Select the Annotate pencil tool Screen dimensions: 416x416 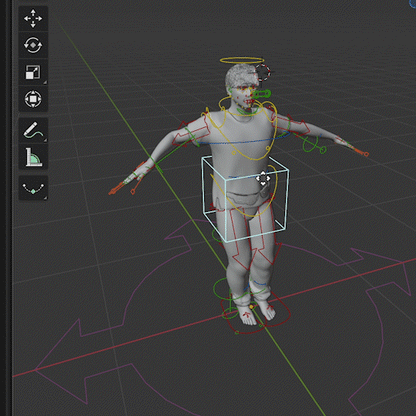(33, 130)
